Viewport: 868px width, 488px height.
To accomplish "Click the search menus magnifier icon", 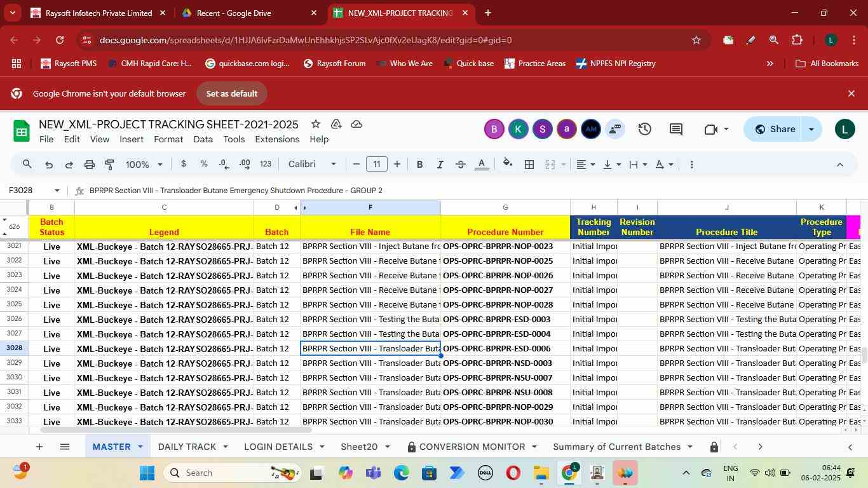I will (27, 165).
